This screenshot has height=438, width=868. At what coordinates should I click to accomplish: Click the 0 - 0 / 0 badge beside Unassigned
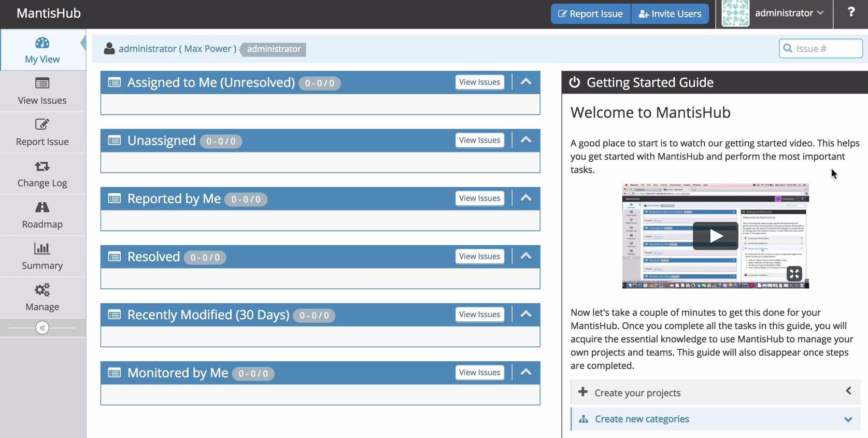tap(221, 141)
